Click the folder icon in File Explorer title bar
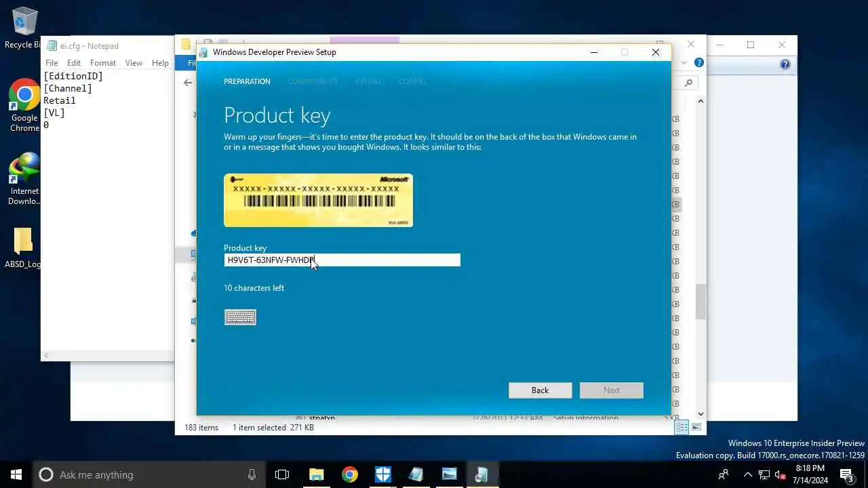 (x=186, y=45)
